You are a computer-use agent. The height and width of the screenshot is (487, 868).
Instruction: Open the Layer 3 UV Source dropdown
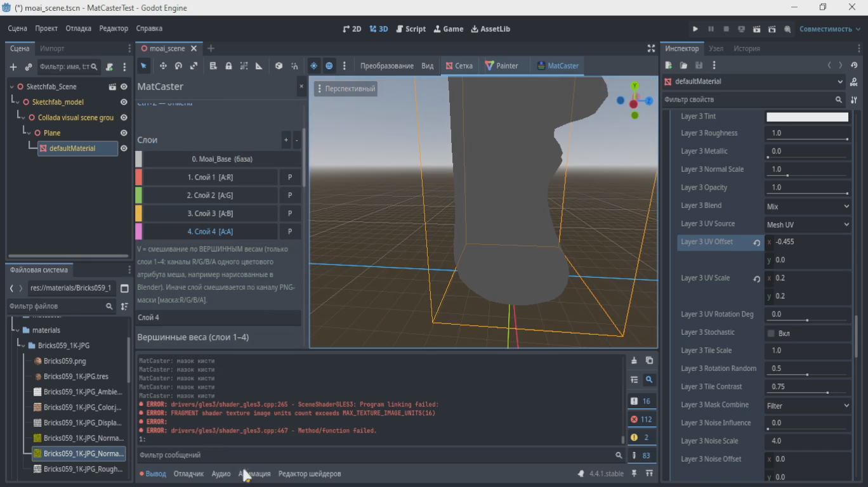coord(808,224)
